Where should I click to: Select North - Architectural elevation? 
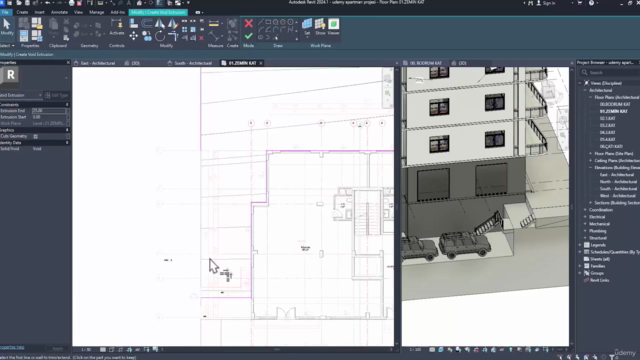coord(618,182)
